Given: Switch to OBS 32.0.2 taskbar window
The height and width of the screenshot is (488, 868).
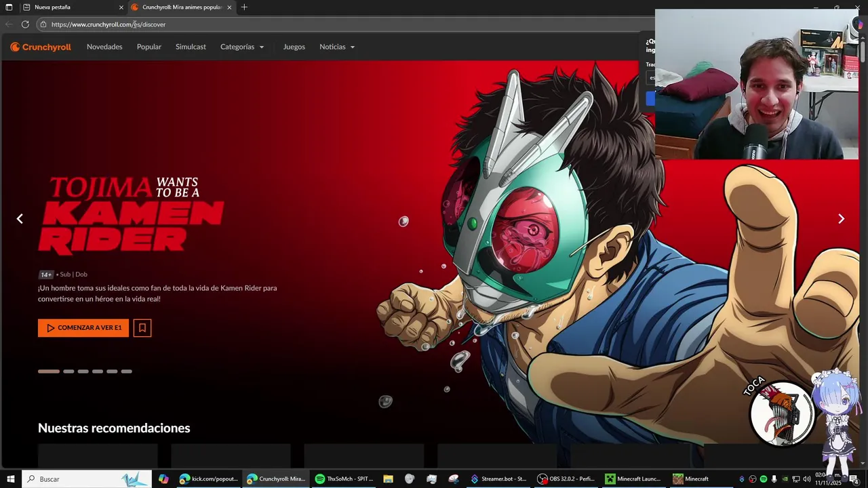Looking at the screenshot, I should (566, 479).
